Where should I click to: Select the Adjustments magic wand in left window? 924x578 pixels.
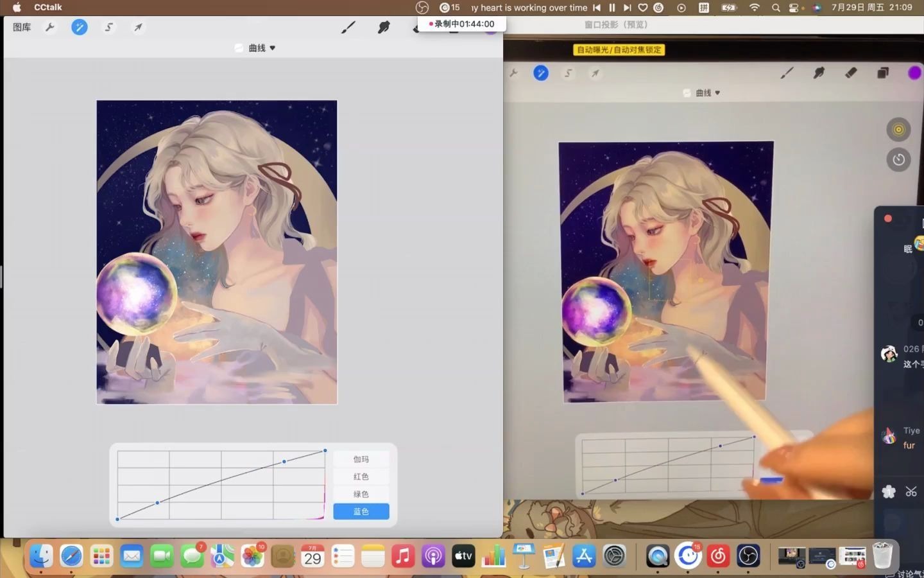[80, 27]
